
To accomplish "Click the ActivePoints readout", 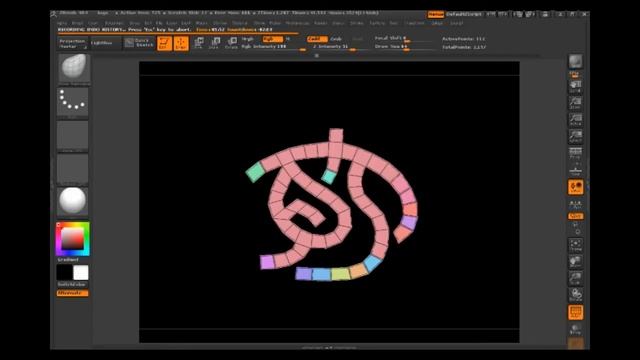I will tap(463, 39).
